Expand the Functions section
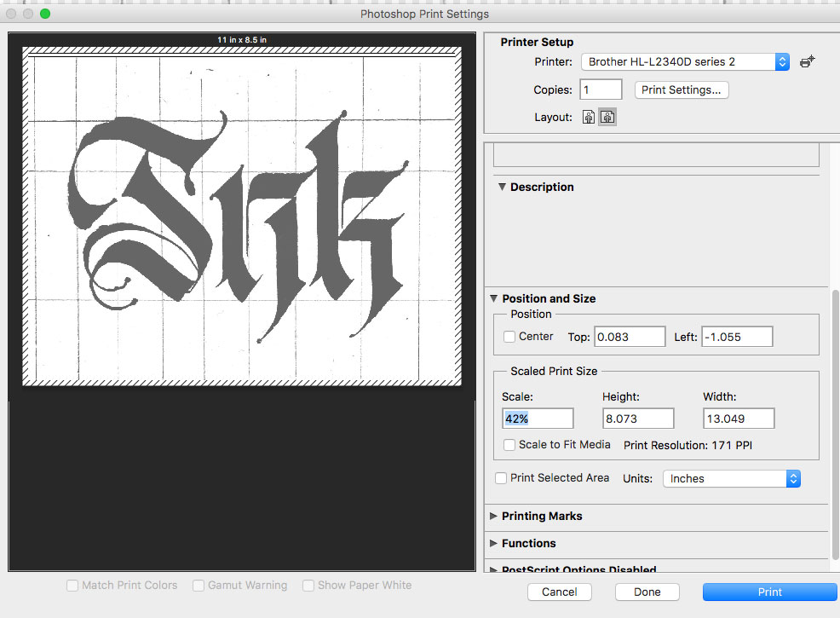This screenshot has height=618, width=840. [493, 544]
